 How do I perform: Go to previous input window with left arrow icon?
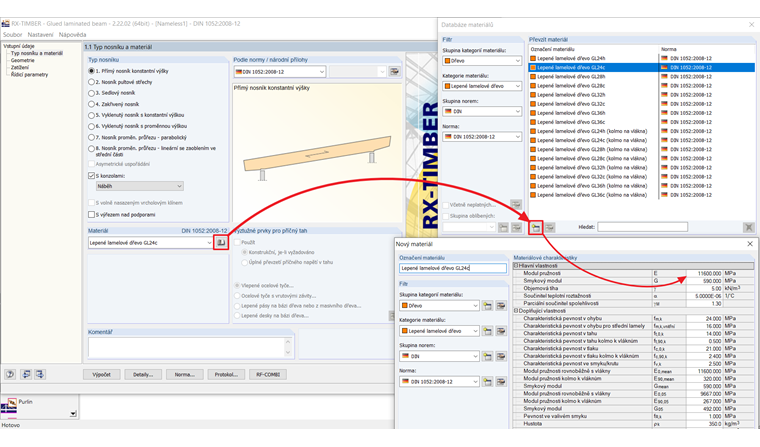tap(27, 374)
